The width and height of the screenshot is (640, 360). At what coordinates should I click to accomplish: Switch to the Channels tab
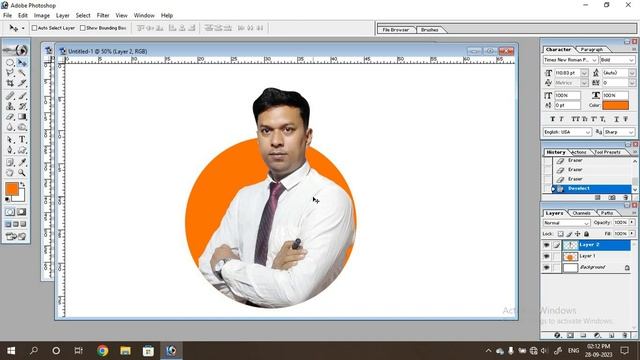[581, 213]
